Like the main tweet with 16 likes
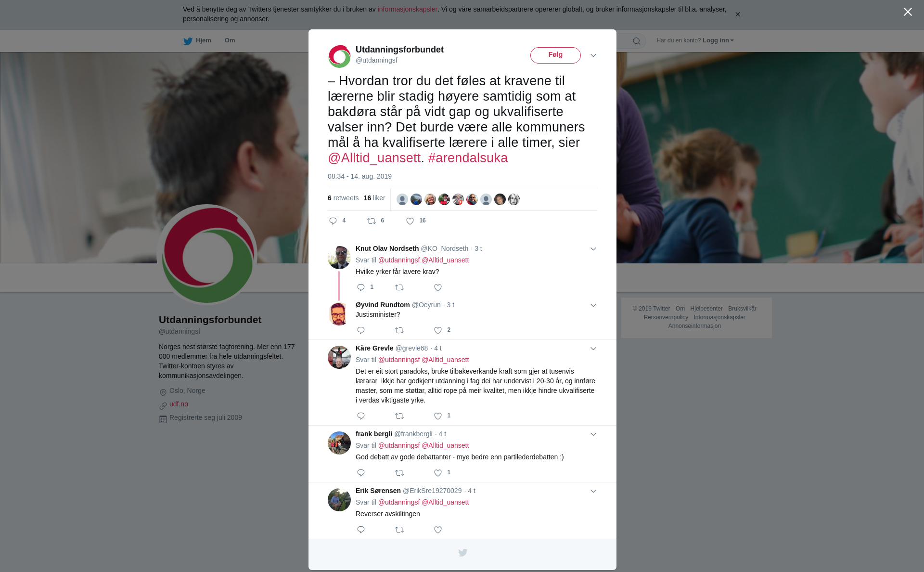The image size is (924, 572). 410,221
